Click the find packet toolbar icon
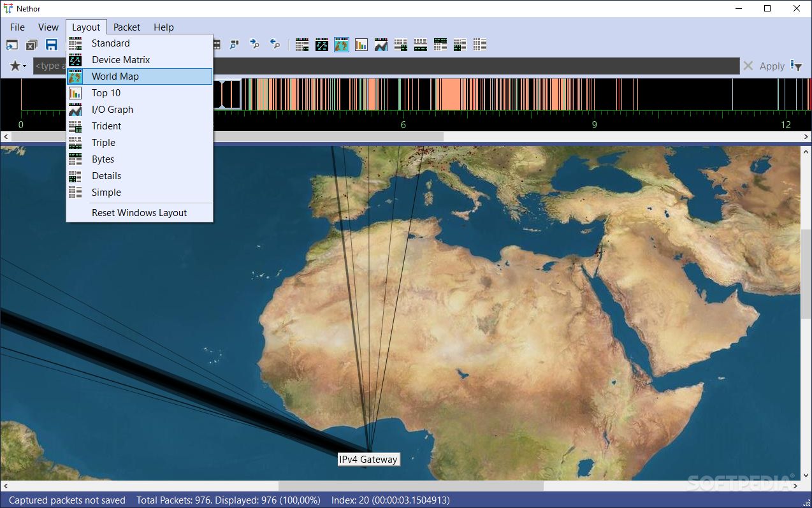Viewport: 812px width, 508px height. click(235, 45)
